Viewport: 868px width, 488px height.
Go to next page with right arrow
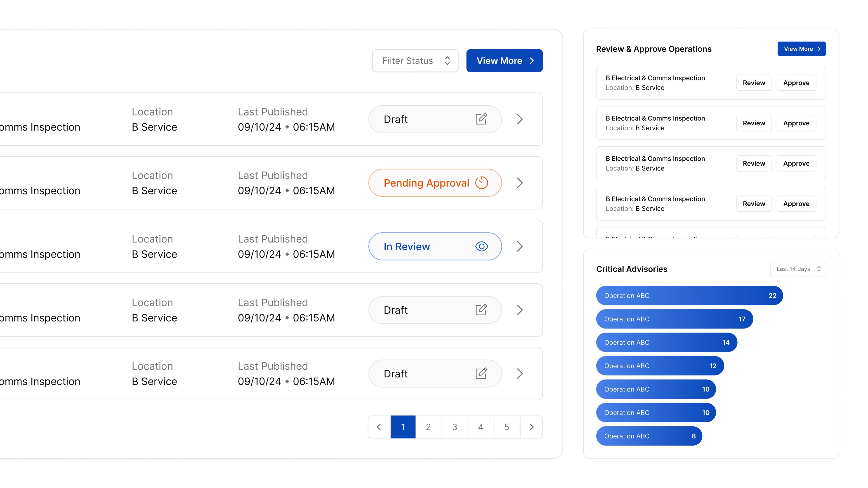coord(531,427)
